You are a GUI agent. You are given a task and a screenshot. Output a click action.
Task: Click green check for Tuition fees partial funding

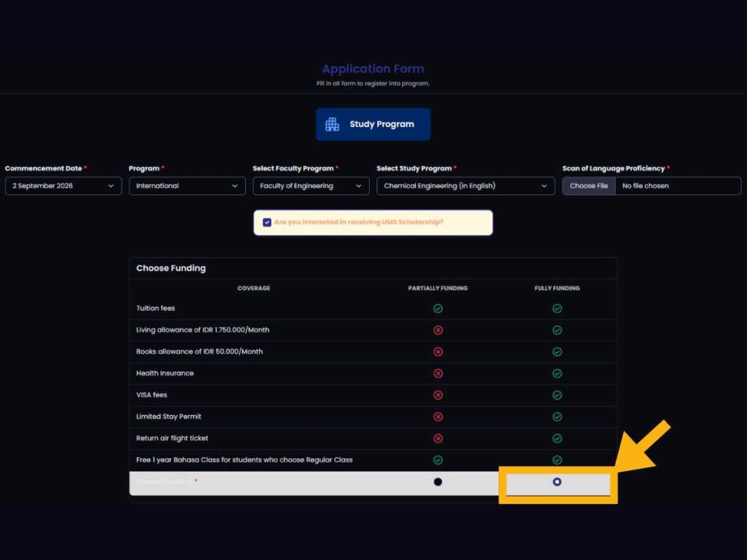point(438,308)
